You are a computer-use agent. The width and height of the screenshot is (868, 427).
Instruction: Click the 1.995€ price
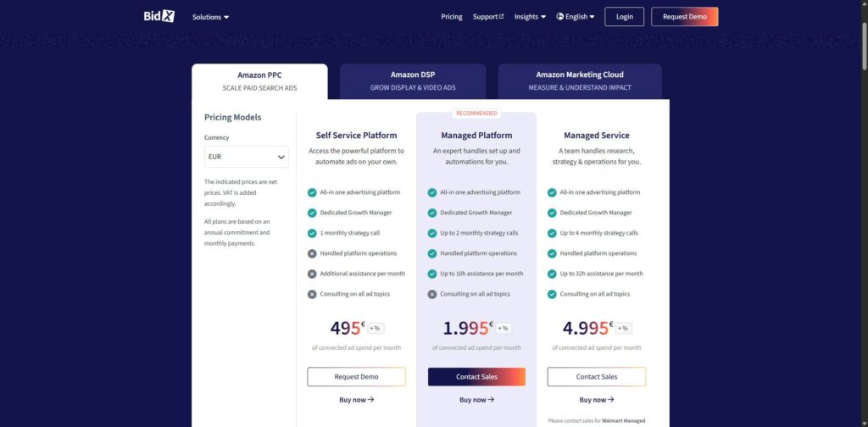468,328
